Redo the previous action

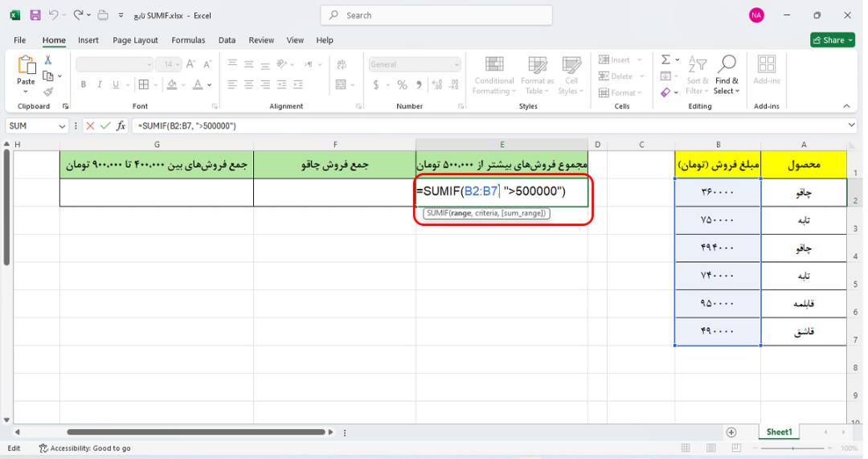78,15
